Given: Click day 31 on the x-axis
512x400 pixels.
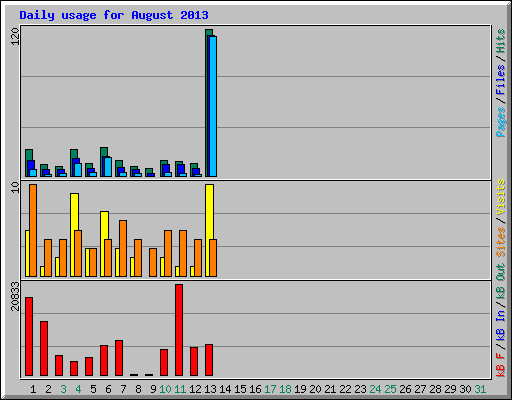Looking at the screenshot, I should pyautogui.click(x=480, y=389).
